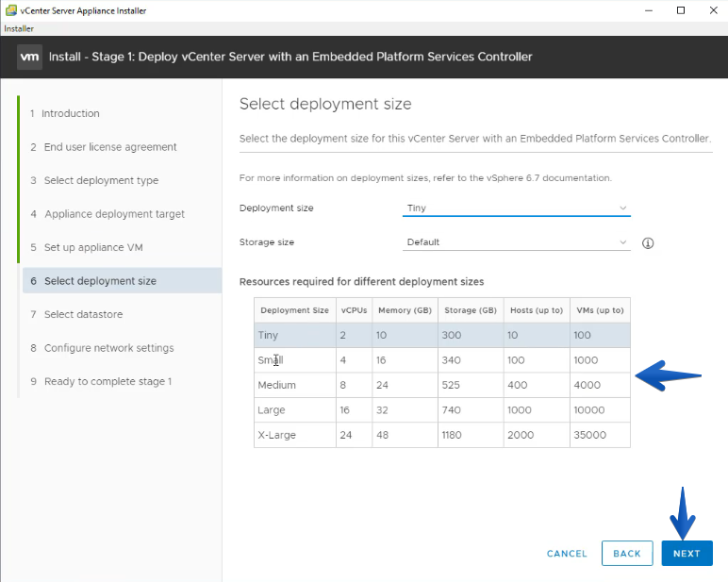Click the 4000 VMs cell for Medium
This screenshot has width=728, height=582.
click(x=600, y=385)
